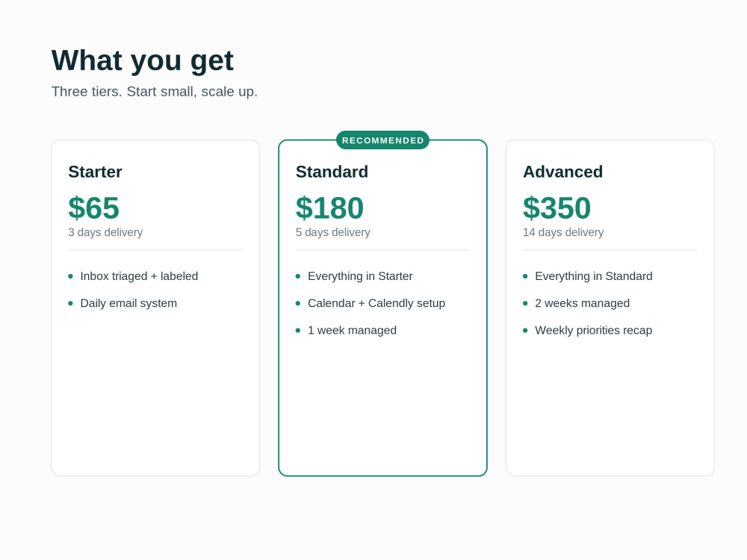
Task: Select the Advanced tier heading
Action: (562, 172)
